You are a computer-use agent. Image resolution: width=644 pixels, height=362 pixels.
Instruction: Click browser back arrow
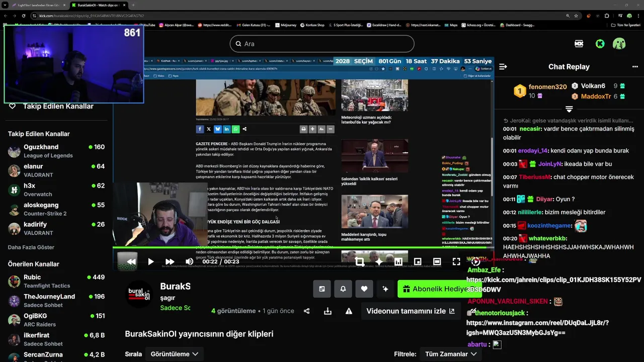pyautogui.click(x=6, y=16)
